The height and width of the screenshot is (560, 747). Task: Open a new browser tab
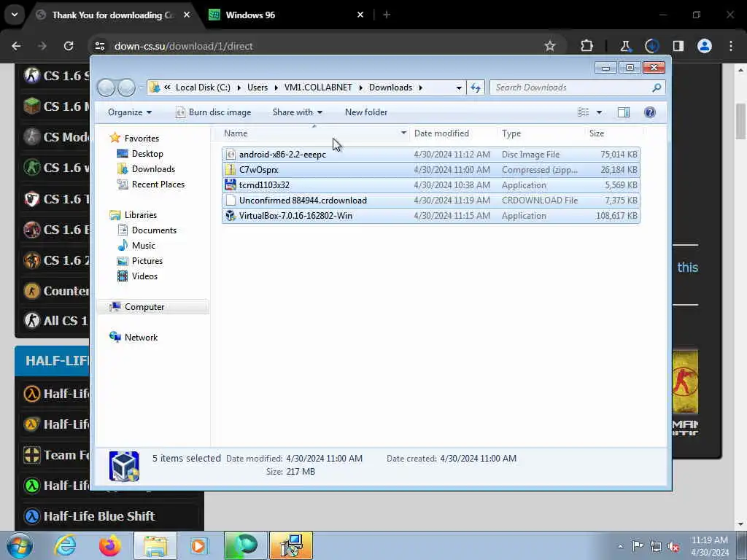pos(387,15)
